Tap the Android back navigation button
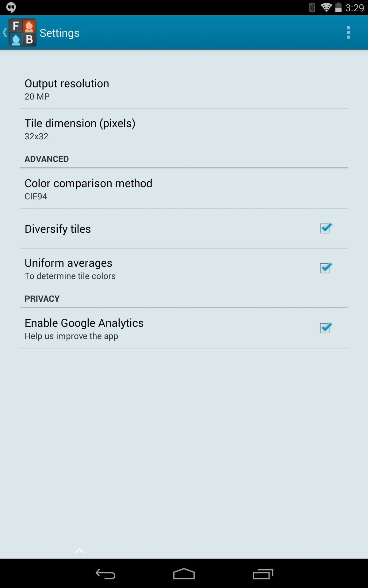 [105, 574]
